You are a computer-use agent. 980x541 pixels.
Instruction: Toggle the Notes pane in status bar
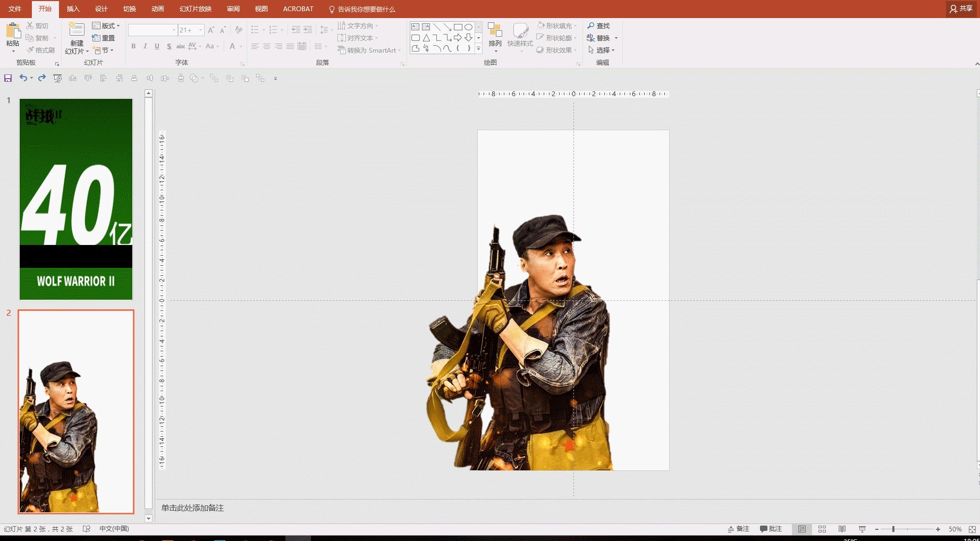point(739,529)
